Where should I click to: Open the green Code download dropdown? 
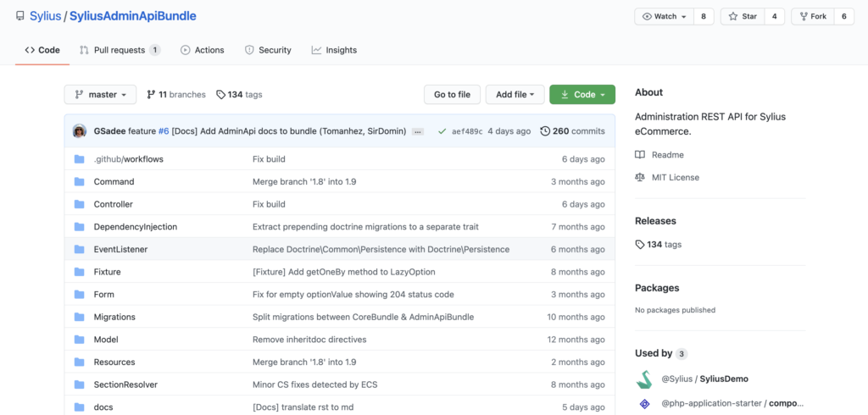[x=582, y=95]
